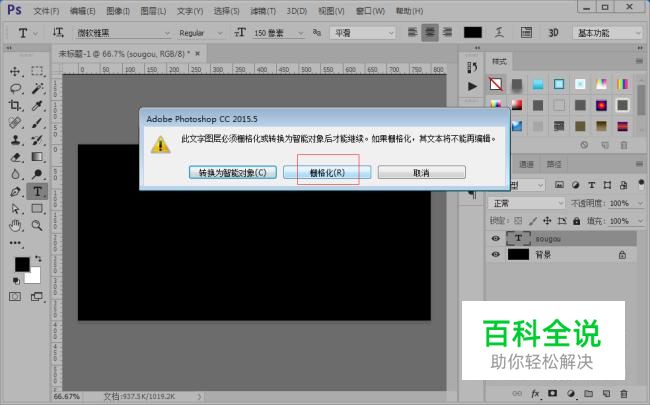Select the Healing Brush tool

tap(15, 123)
